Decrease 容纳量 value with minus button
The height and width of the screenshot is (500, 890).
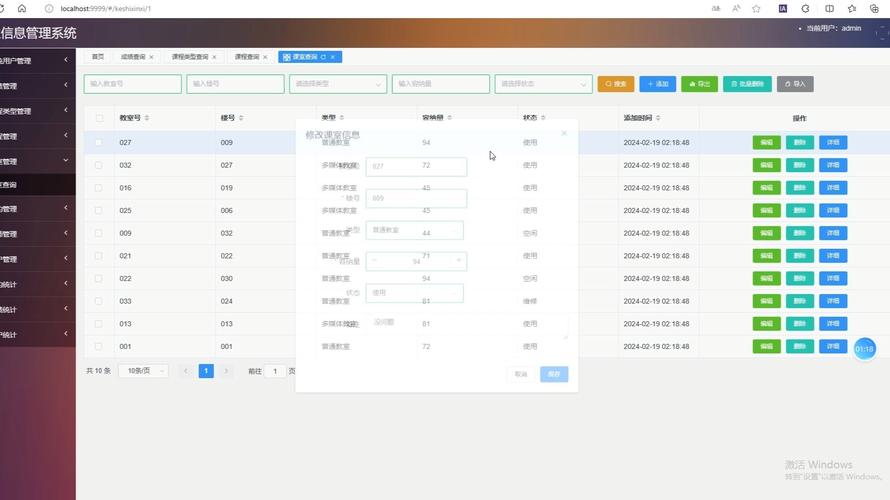point(375,261)
